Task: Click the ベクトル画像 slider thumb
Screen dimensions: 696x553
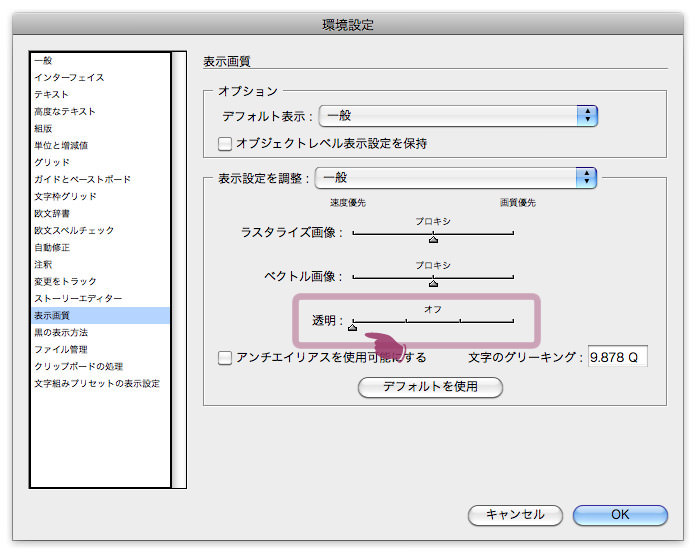Action: pos(433,283)
